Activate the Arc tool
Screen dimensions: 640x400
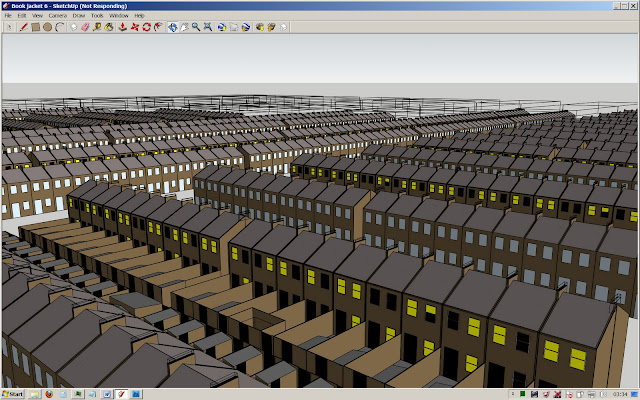[59, 27]
